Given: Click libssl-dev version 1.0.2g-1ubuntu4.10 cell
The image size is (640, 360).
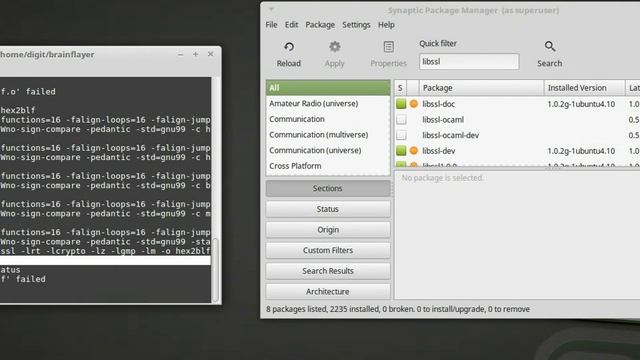Looking at the screenshot, I should click(581, 151).
